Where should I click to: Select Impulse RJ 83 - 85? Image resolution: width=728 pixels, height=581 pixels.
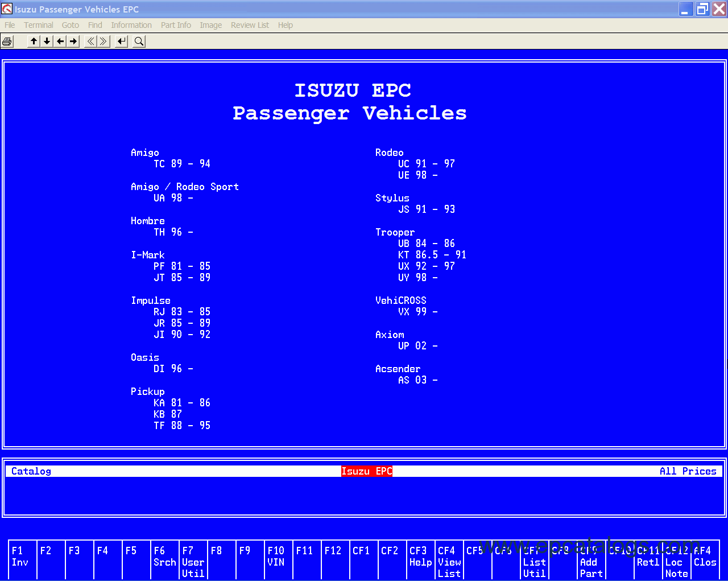[182, 312]
